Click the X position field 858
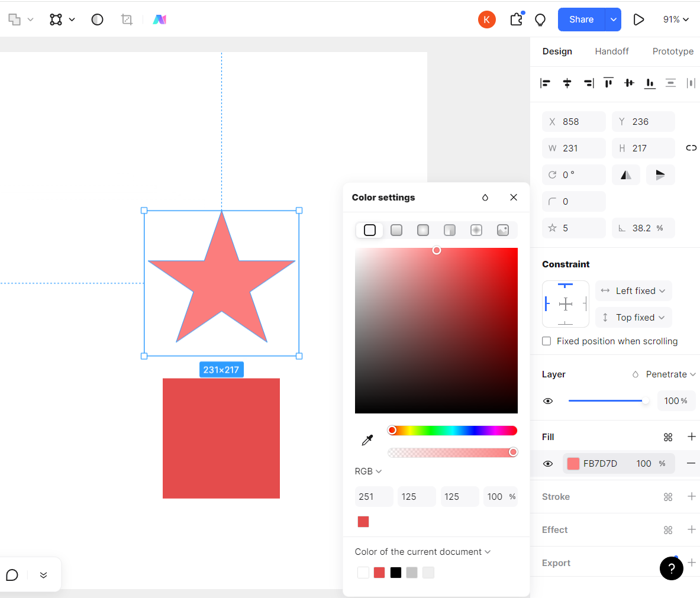The height and width of the screenshot is (598, 700). (573, 122)
